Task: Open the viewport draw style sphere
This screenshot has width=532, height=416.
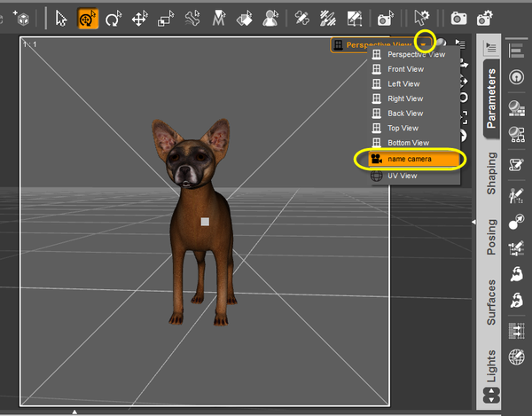Action: (x=441, y=43)
